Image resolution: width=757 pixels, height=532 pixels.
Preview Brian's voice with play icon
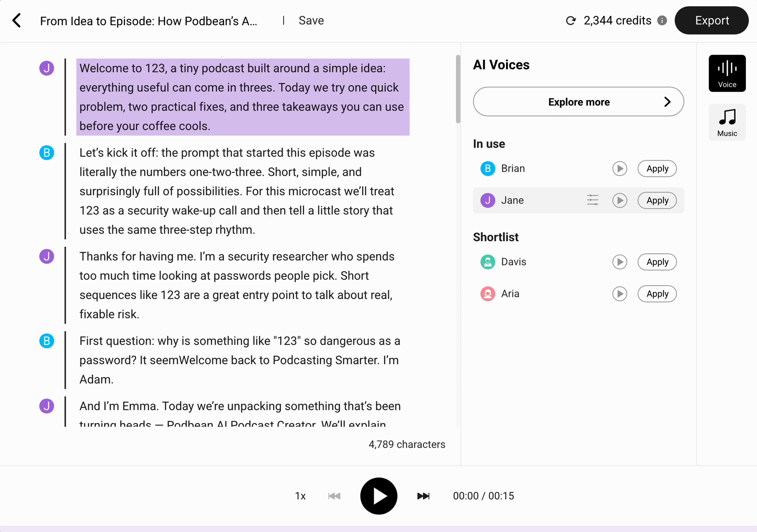619,169
